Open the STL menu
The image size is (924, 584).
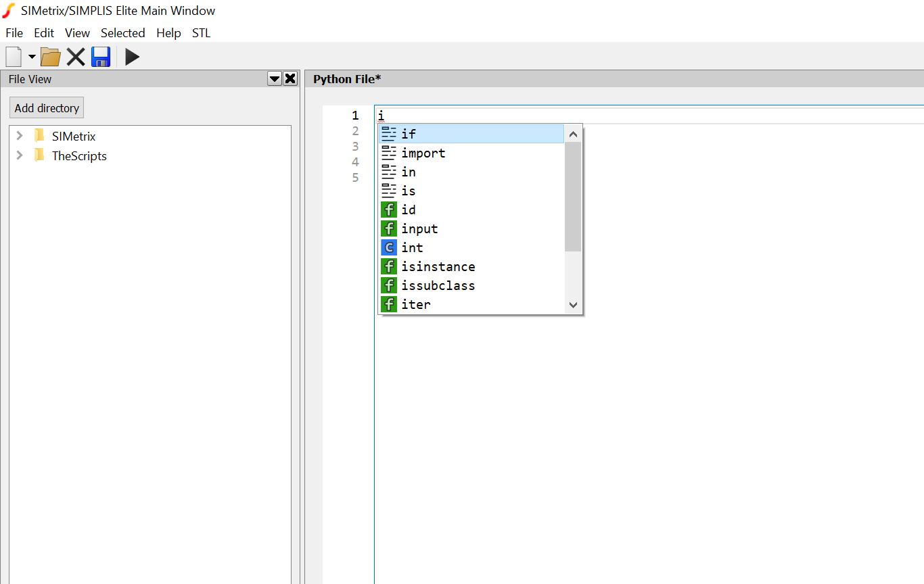tap(201, 33)
